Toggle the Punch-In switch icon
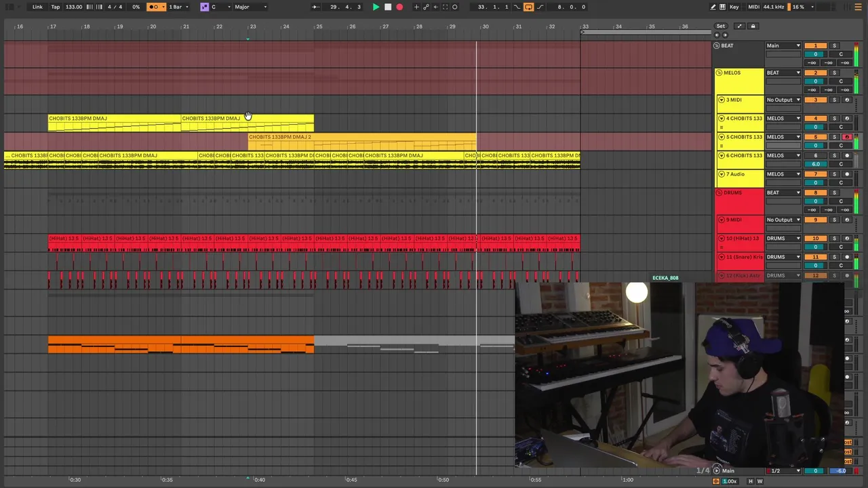 point(517,7)
